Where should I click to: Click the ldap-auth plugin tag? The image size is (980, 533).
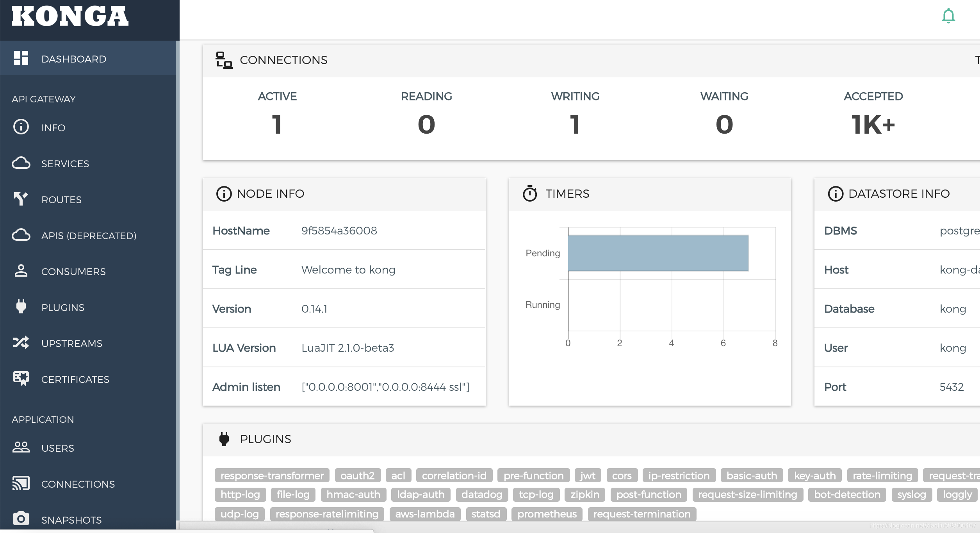(421, 494)
